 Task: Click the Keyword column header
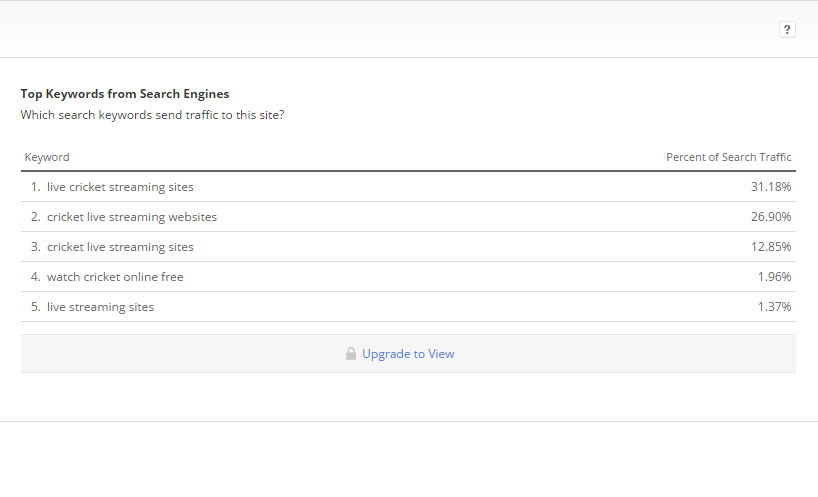(x=47, y=157)
